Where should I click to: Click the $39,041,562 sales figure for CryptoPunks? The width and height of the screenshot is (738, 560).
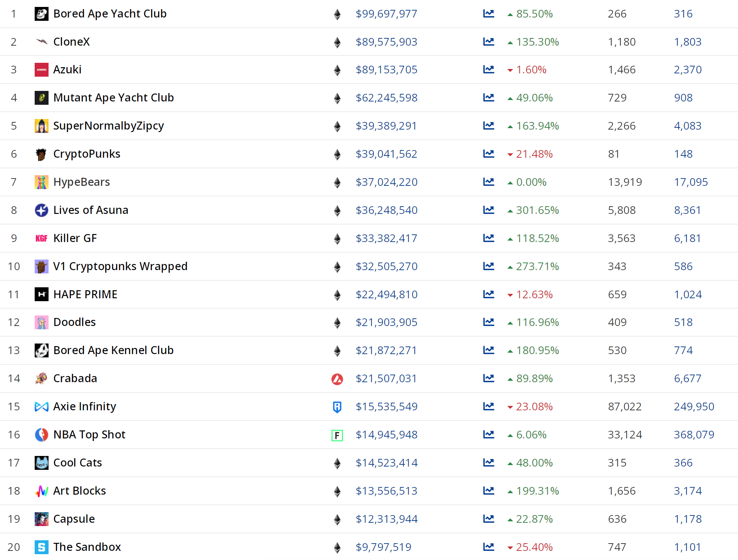coord(387,154)
